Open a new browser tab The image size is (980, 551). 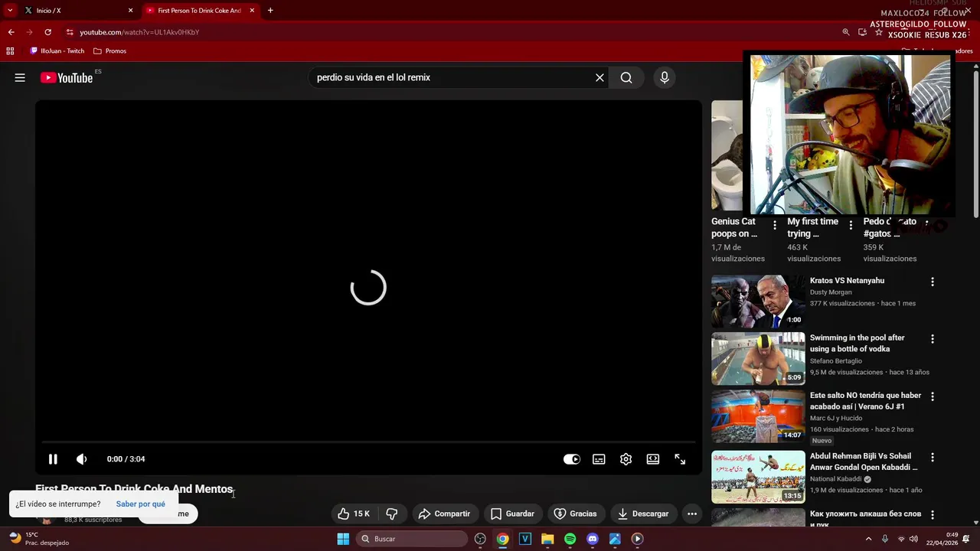[x=270, y=11]
